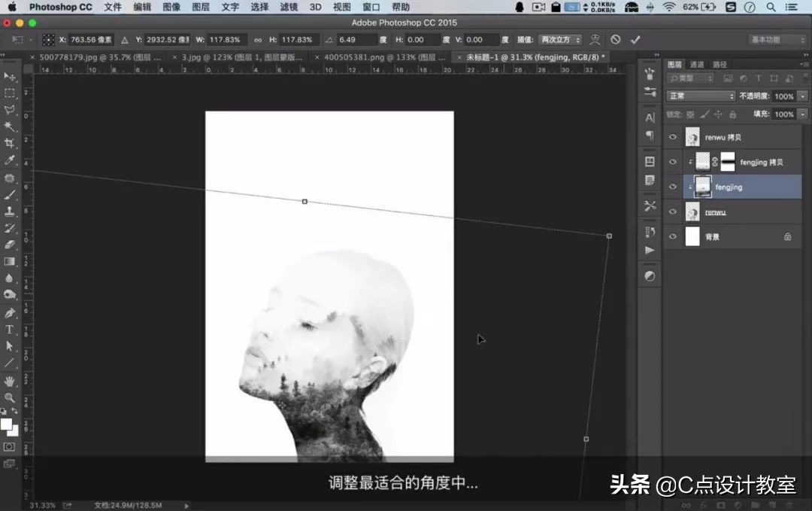Commit the transform with the checkmark
This screenshot has height=511, width=812.
click(x=635, y=39)
